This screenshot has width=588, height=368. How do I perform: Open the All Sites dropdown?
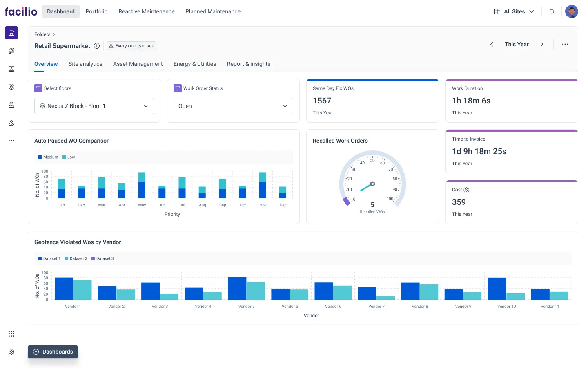tap(514, 11)
